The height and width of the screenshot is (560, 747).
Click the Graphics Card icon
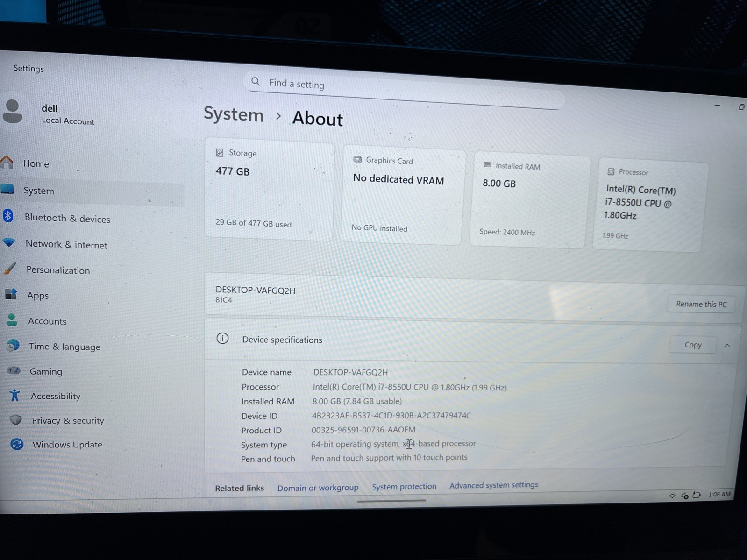357,159
